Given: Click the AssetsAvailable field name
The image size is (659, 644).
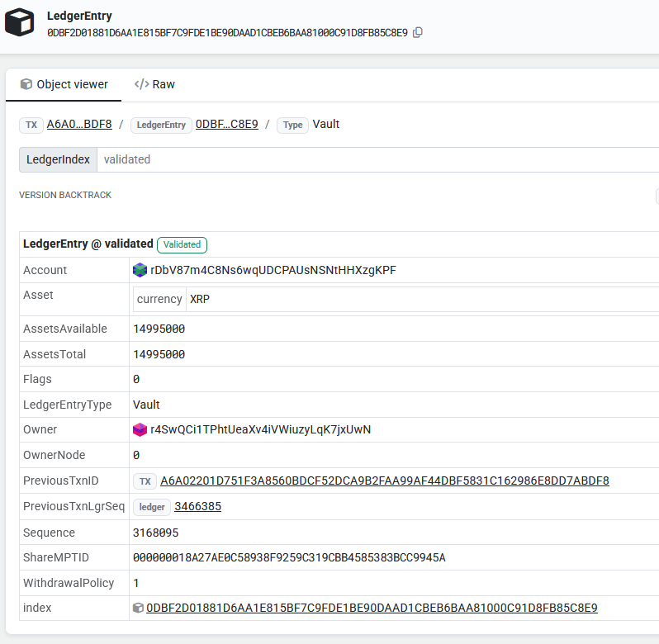Looking at the screenshot, I should pos(65,329).
